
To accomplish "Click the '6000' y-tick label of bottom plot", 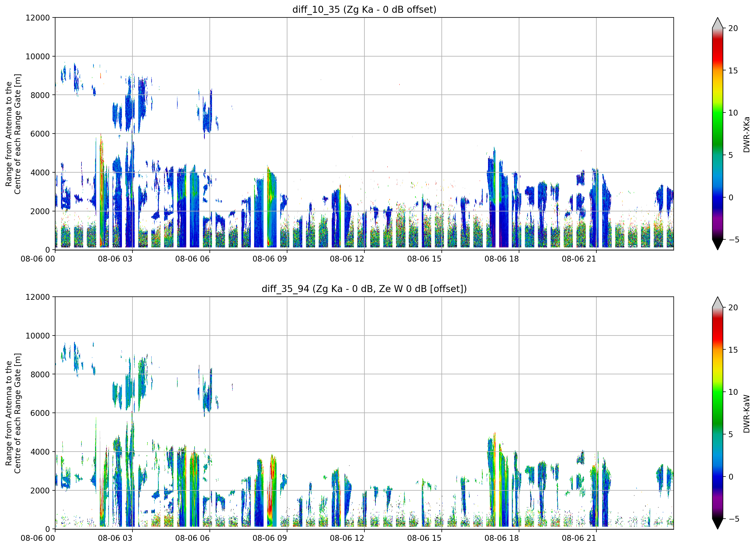I will pos(40,413).
